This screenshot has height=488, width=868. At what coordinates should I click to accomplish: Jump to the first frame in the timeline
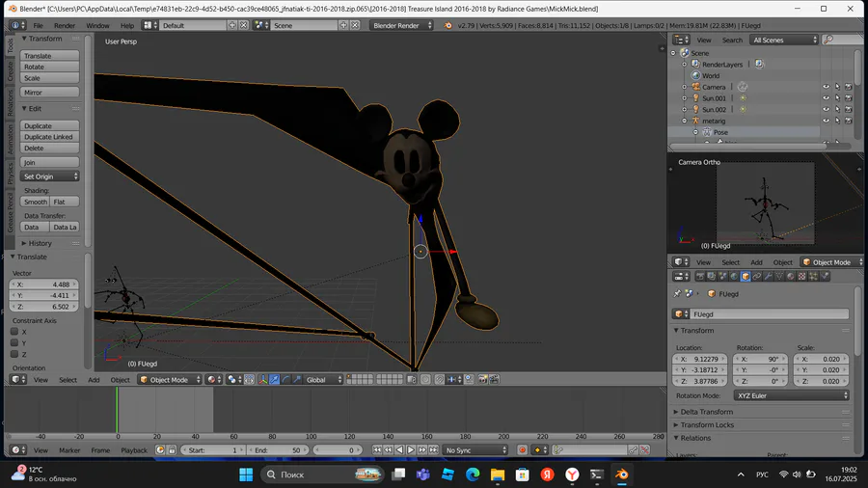[x=377, y=449]
